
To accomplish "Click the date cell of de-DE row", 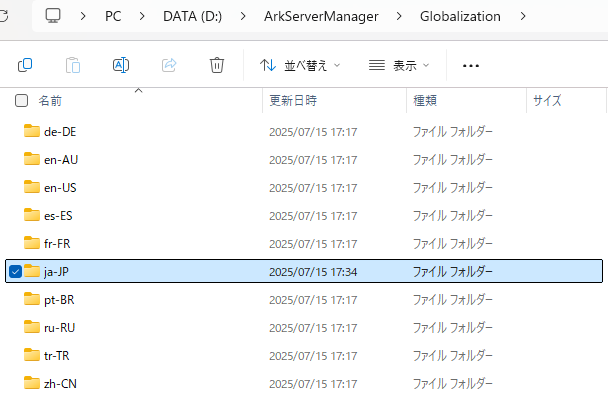I will pyautogui.click(x=313, y=132).
